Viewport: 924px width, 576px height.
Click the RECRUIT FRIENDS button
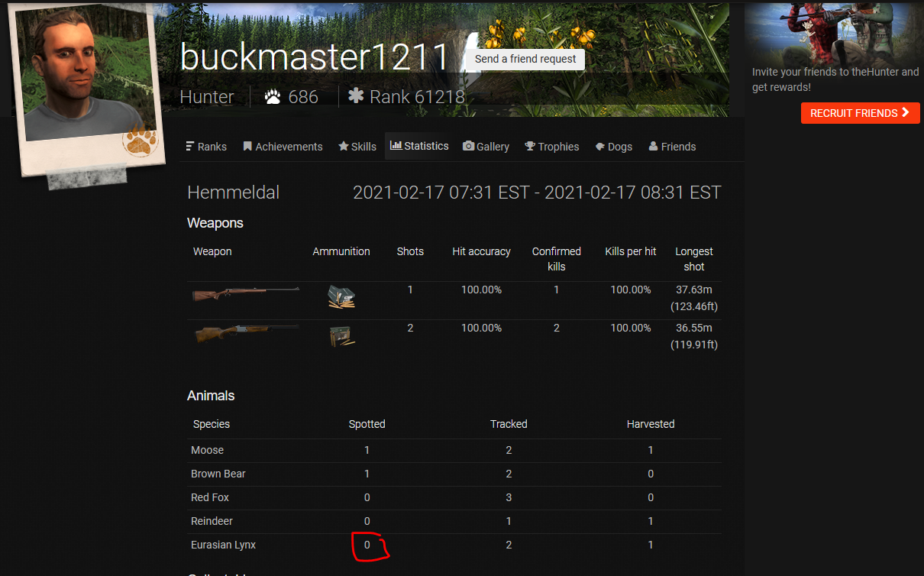point(860,113)
